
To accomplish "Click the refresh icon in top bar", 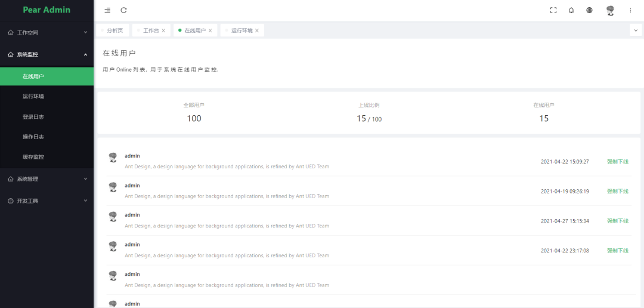I will pos(123,10).
